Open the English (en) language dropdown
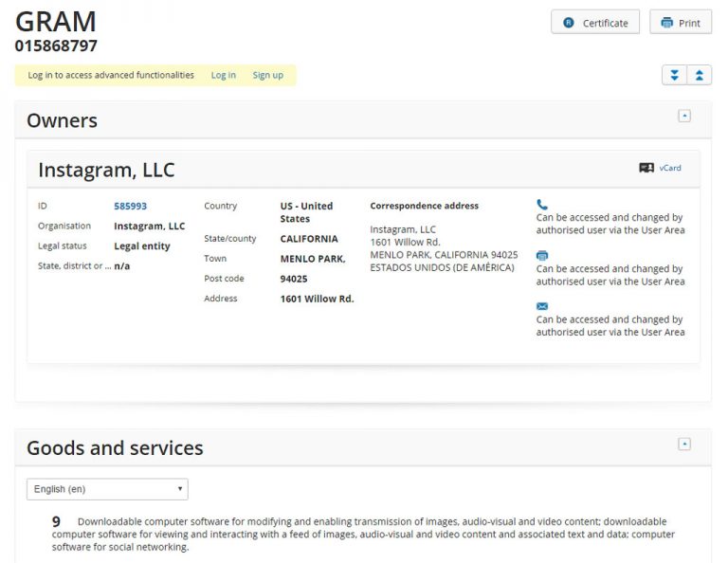This screenshot has height=563, width=728. point(107,489)
